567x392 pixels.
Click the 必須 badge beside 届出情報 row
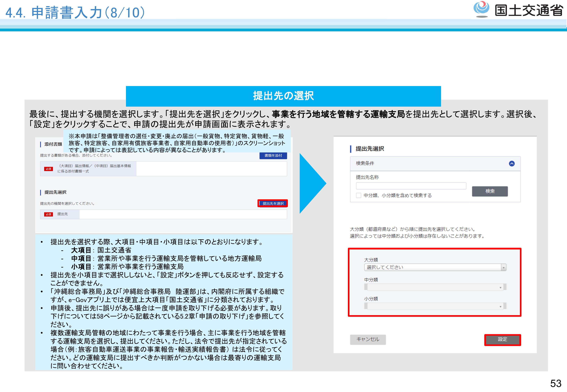[49, 169]
